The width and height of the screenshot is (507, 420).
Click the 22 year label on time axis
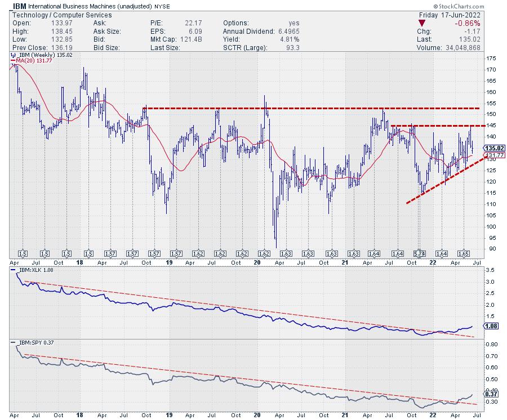[x=433, y=262]
